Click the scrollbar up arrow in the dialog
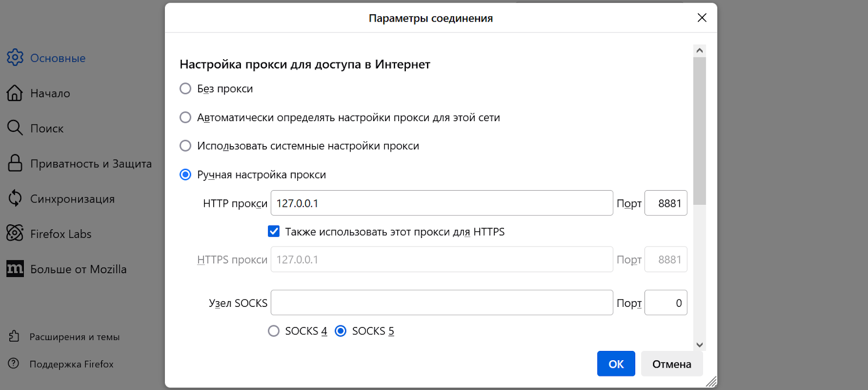 (699, 51)
